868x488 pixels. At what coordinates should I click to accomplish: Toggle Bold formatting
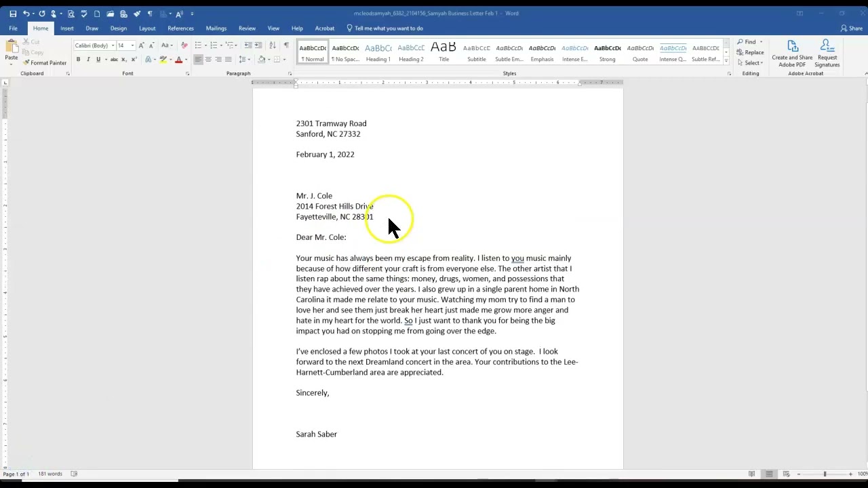(x=78, y=60)
